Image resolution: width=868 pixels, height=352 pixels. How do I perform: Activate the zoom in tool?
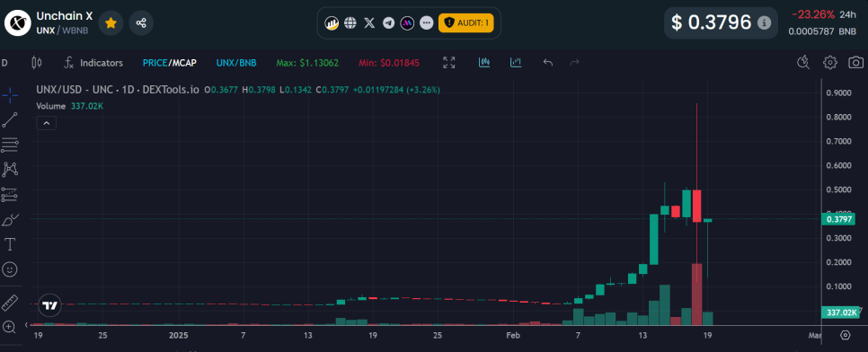pos(9,327)
